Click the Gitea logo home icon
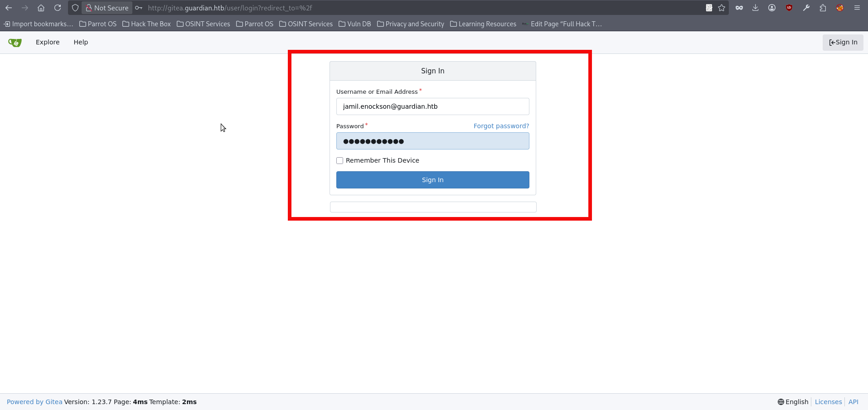868x410 pixels. pos(15,43)
